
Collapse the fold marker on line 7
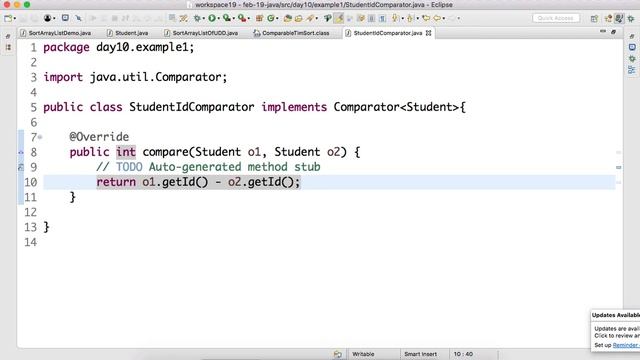point(40,137)
